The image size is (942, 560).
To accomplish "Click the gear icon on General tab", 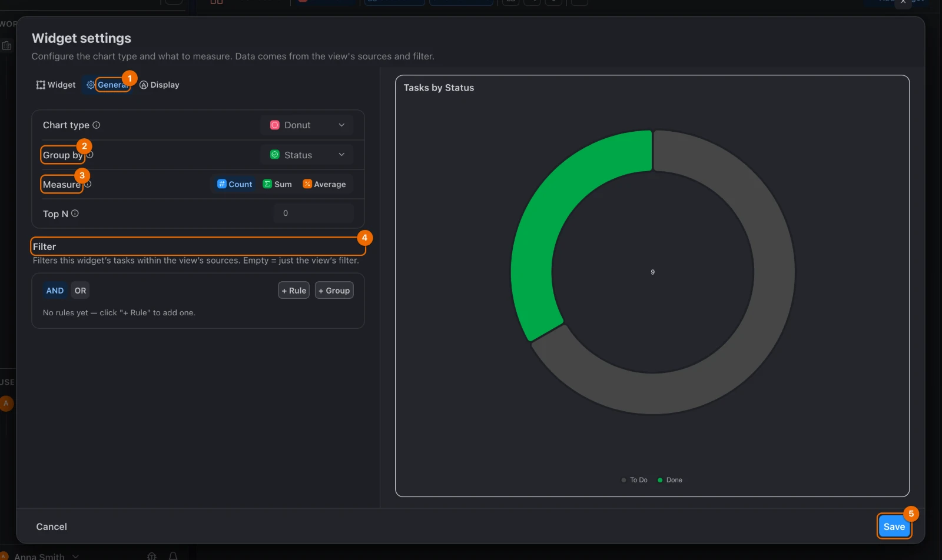I will click(91, 85).
